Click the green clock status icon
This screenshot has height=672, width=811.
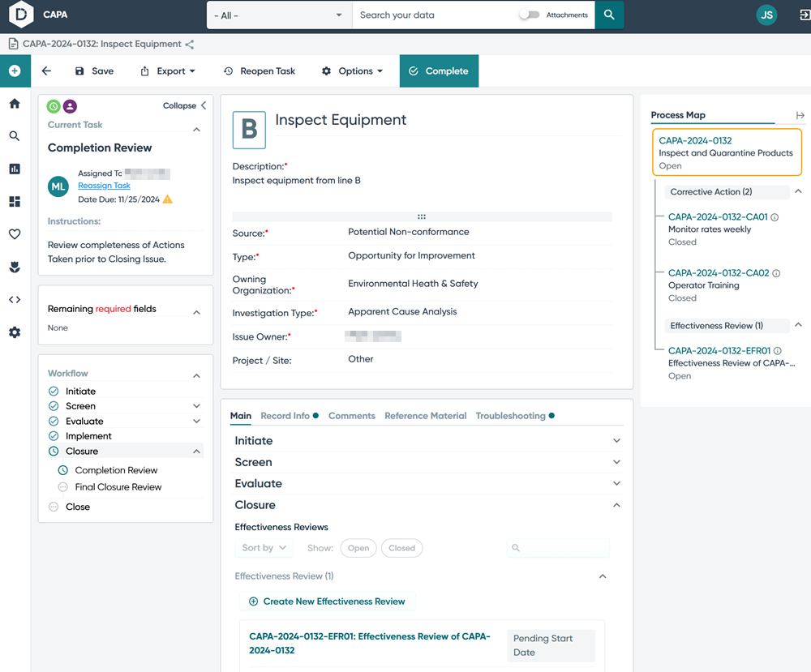tap(54, 106)
